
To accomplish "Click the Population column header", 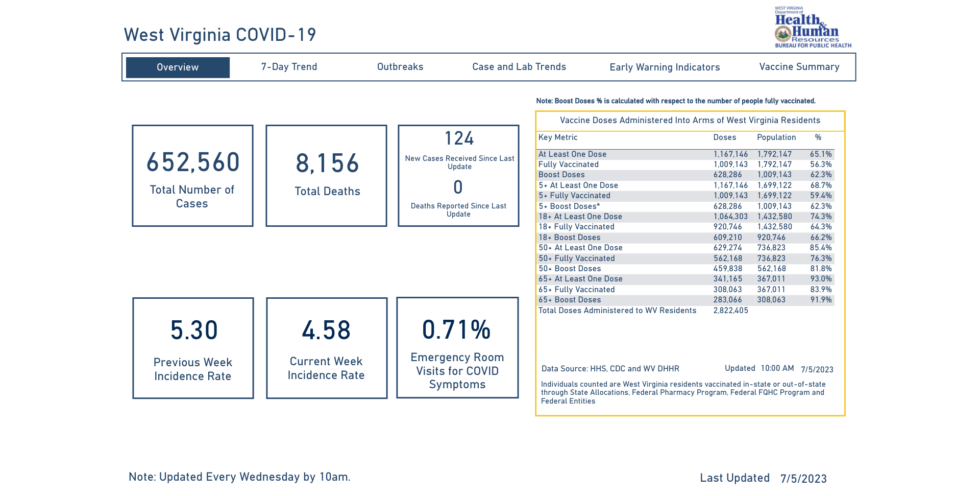I will 776,137.
